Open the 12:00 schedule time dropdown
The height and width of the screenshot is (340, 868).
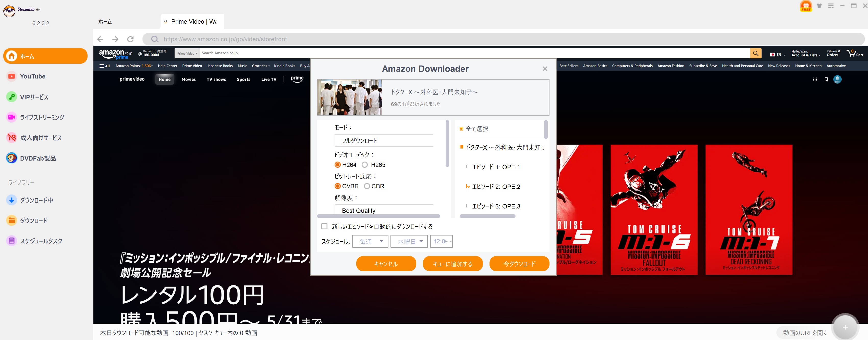point(441,241)
